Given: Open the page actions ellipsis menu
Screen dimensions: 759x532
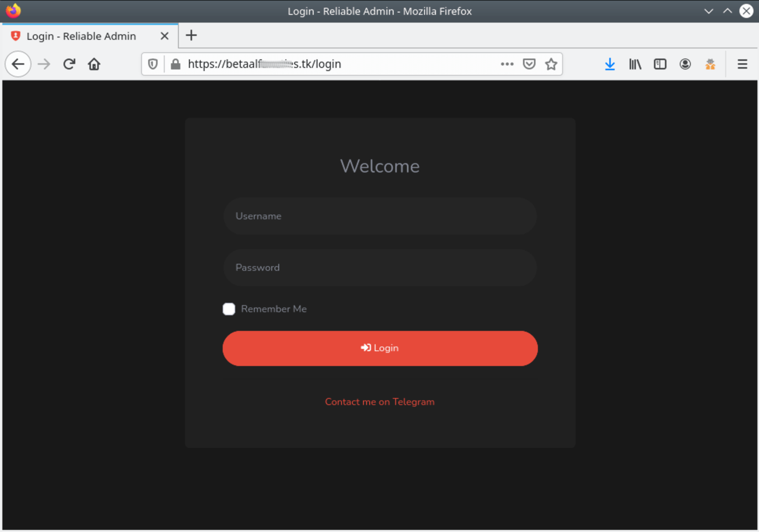Looking at the screenshot, I should (x=507, y=64).
